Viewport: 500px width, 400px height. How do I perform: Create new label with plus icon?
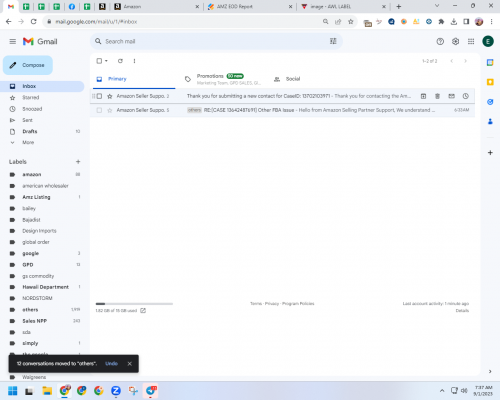coord(78,162)
